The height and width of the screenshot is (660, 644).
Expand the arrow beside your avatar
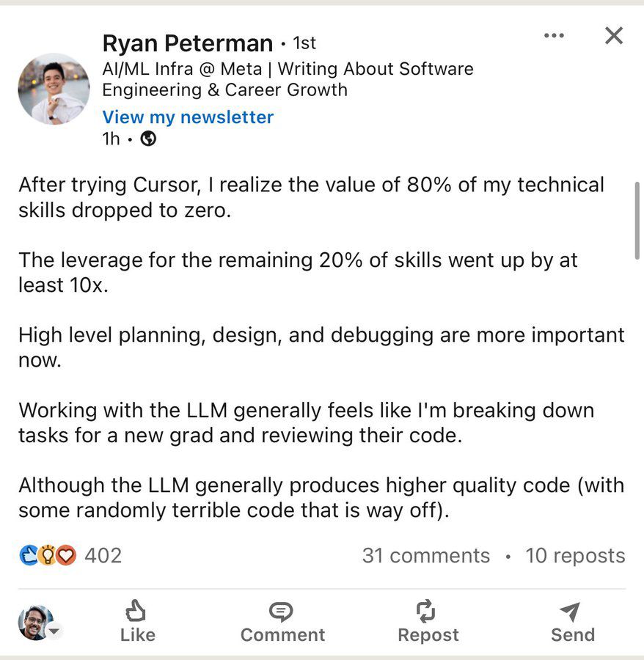[54, 631]
